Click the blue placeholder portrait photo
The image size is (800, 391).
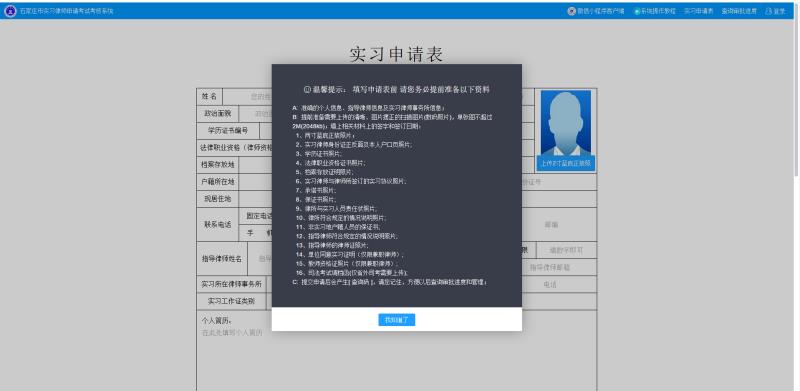click(566, 123)
